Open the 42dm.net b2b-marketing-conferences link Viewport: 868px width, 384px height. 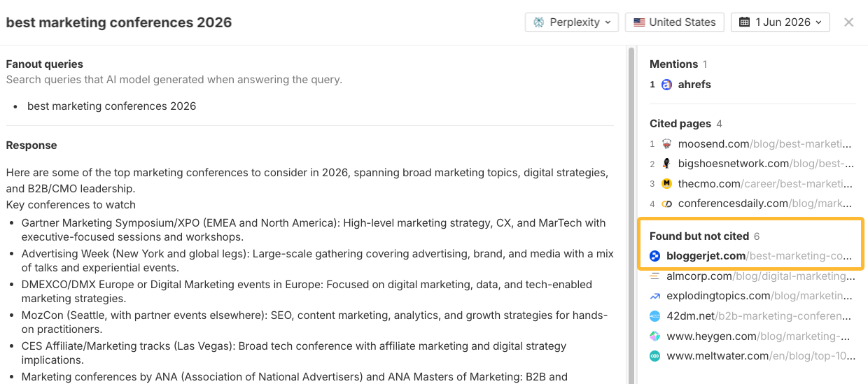[x=761, y=316]
